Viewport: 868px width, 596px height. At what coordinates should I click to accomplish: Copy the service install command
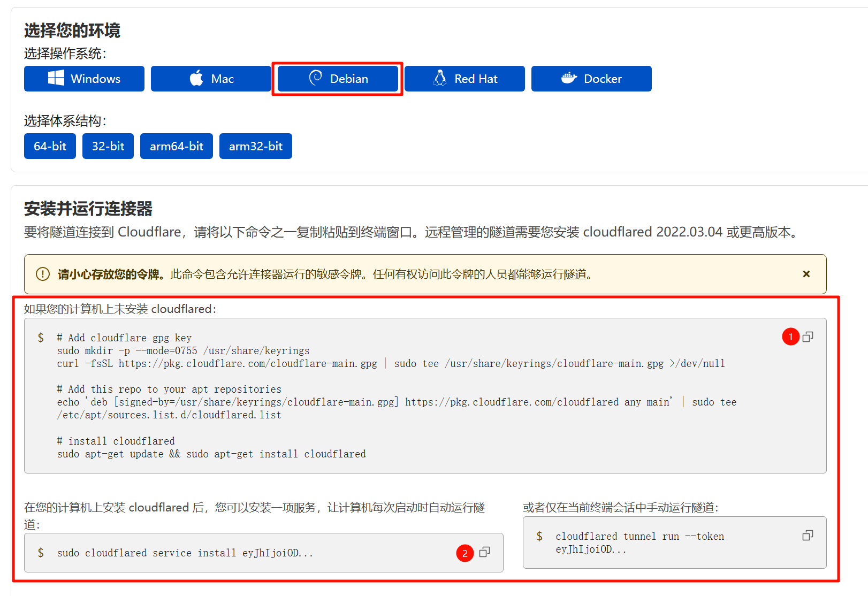(x=484, y=553)
